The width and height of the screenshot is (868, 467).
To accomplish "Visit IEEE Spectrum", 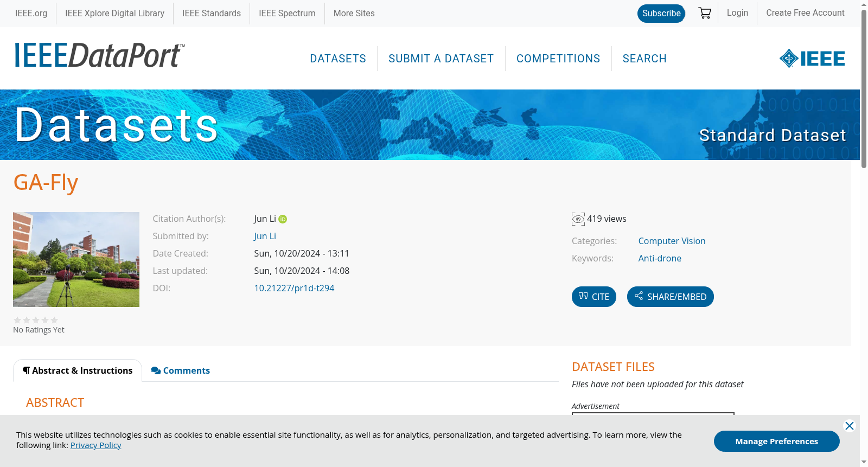I will point(287,14).
